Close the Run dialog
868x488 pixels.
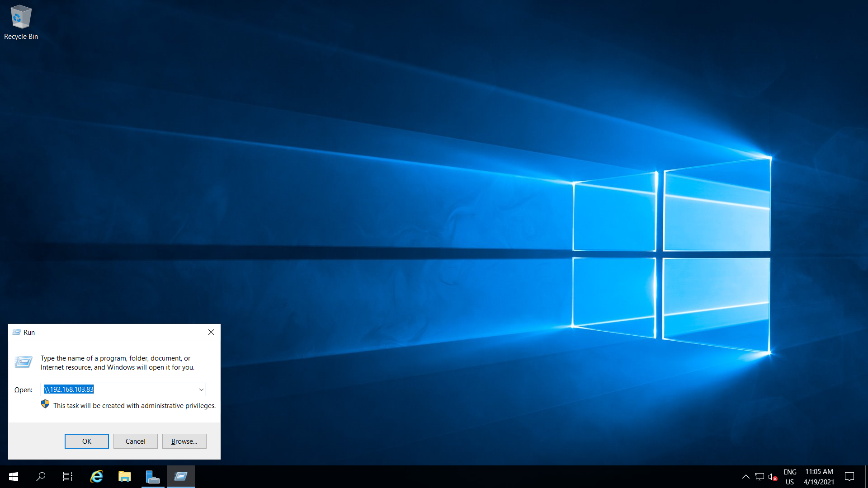pyautogui.click(x=211, y=332)
